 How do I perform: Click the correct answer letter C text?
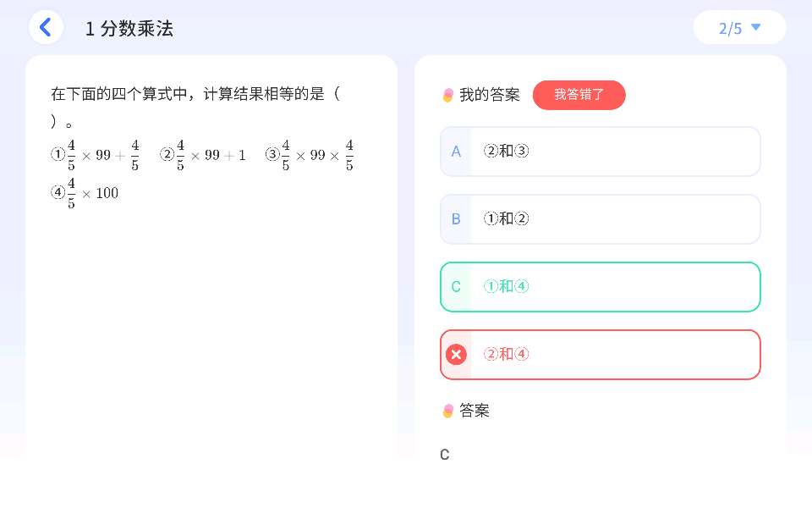445,455
